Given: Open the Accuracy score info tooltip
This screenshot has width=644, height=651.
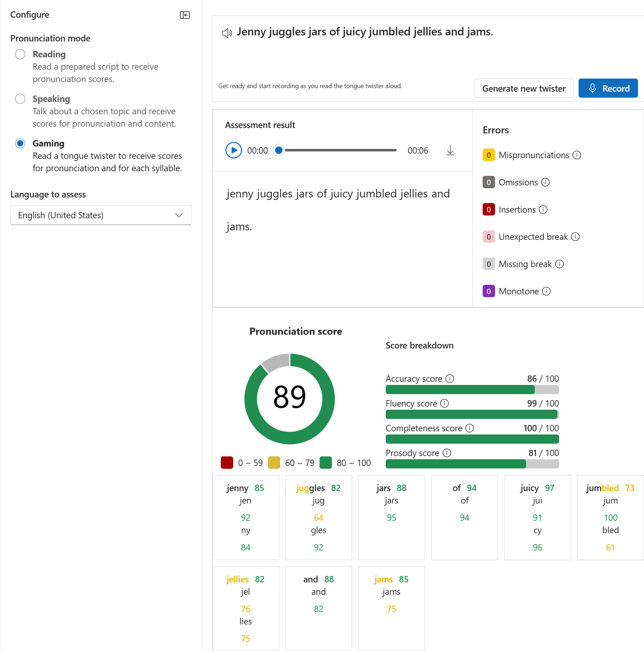Looking at the screenshot, I should [450, 379].
